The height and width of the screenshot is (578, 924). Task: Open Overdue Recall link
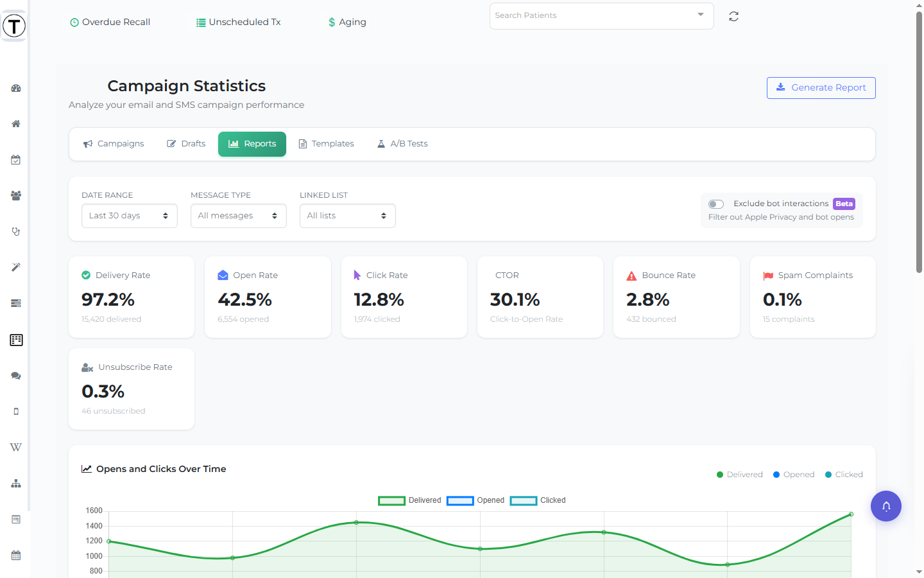coord(110,22)
